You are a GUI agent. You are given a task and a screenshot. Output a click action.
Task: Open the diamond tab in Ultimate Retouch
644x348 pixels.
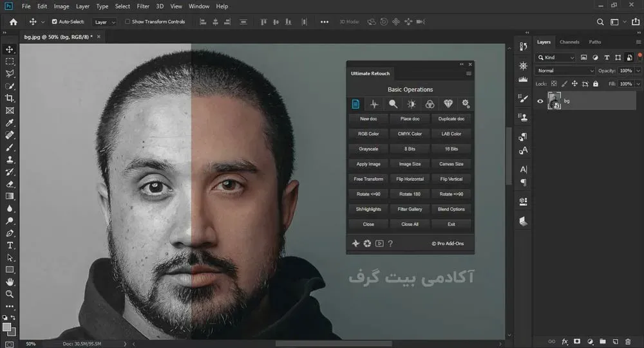click(448, 104)
